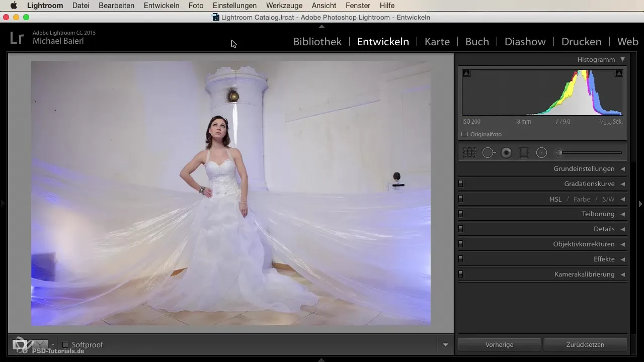The image size is (644, 362).
Task: Open the Ansicht menu
Action: pos(325,6)
